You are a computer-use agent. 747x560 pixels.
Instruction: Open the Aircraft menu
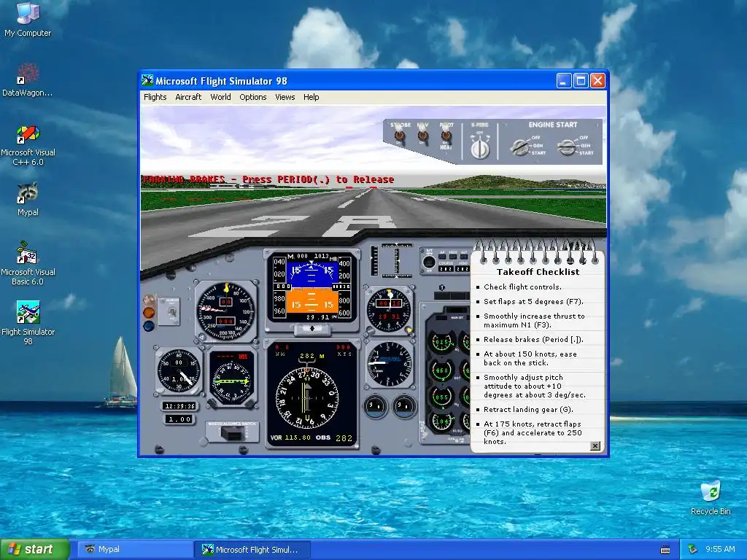point(188,97)
